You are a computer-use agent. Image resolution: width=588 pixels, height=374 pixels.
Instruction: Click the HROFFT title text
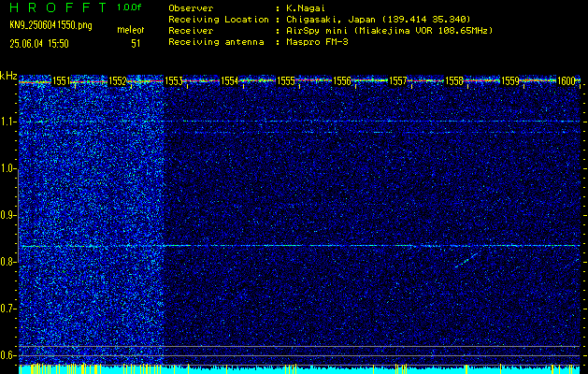tap(59, 7)
